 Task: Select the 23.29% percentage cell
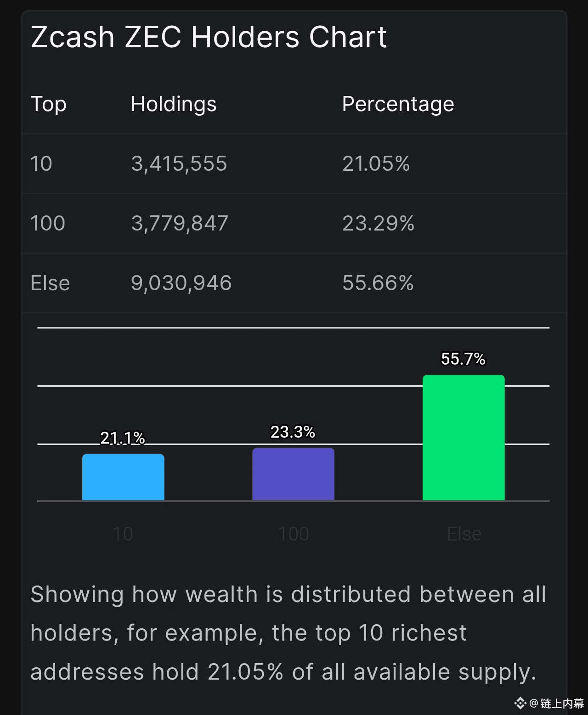pyautogui.click(x=378, y=224)
